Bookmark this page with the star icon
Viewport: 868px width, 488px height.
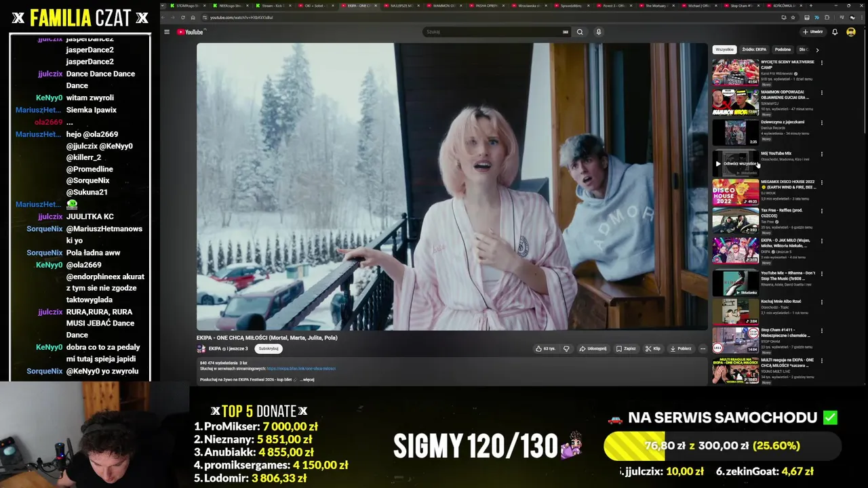(x=793, y=17)
